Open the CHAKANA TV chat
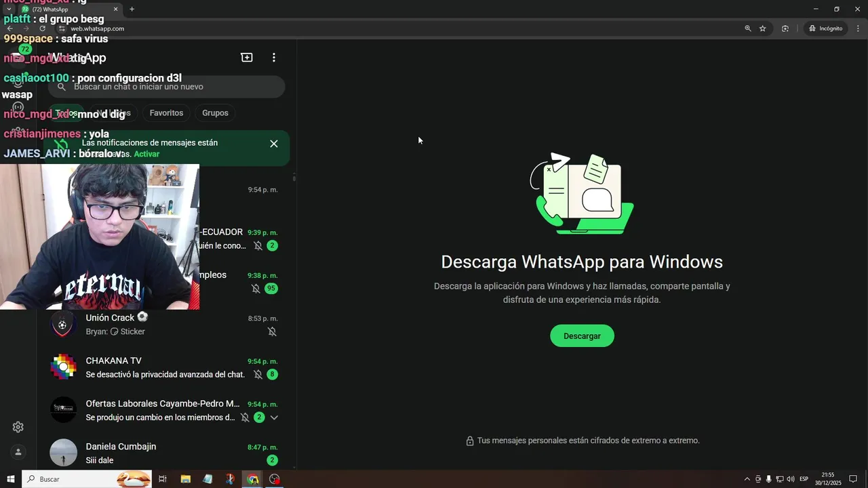 click(166, 367)
